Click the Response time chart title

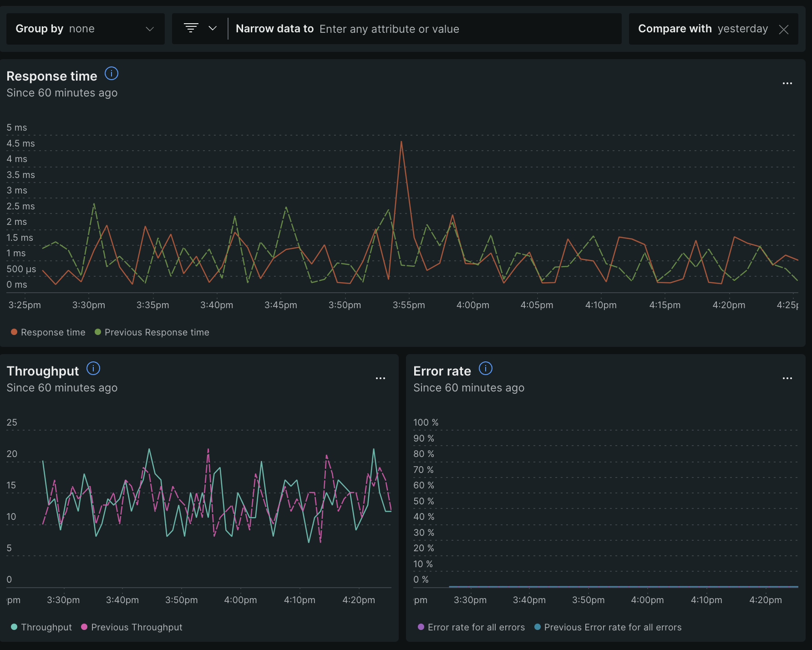tap(52, 76)
